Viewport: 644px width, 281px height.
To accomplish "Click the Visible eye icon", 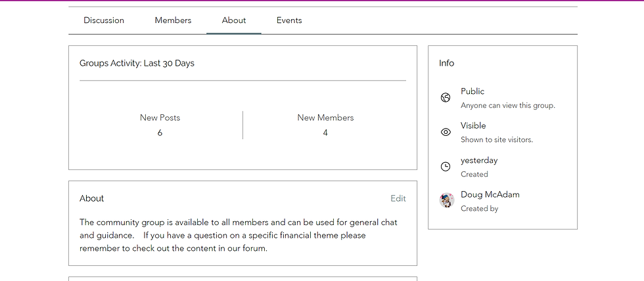I will coord(446,132).
